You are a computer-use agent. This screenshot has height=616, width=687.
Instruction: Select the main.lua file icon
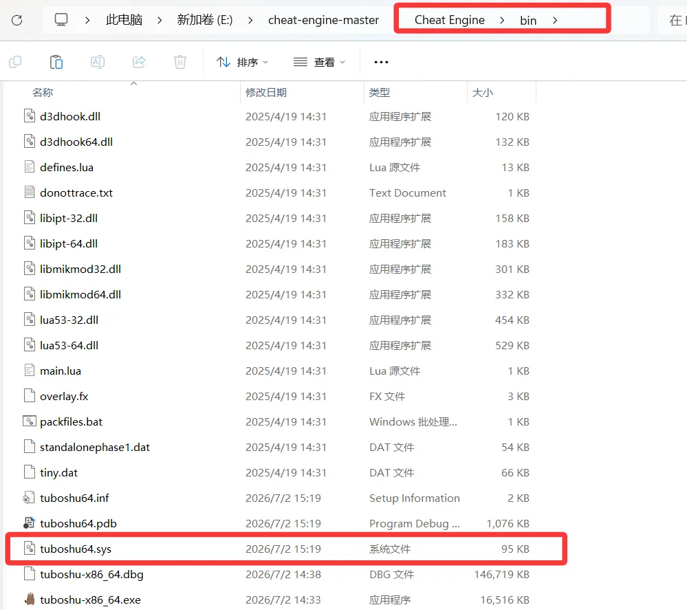(30, 371)
